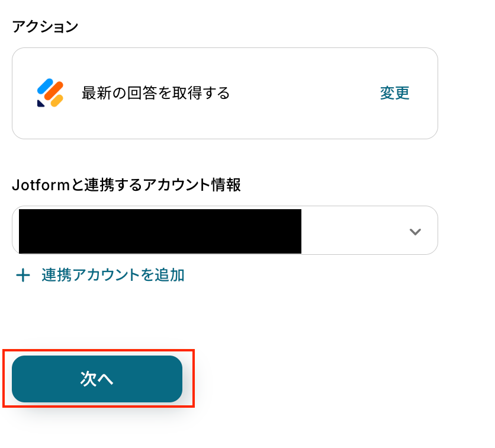Screen dimensions: 495x448
Task: Click the アクション section heading
Action: click(45, 27)
